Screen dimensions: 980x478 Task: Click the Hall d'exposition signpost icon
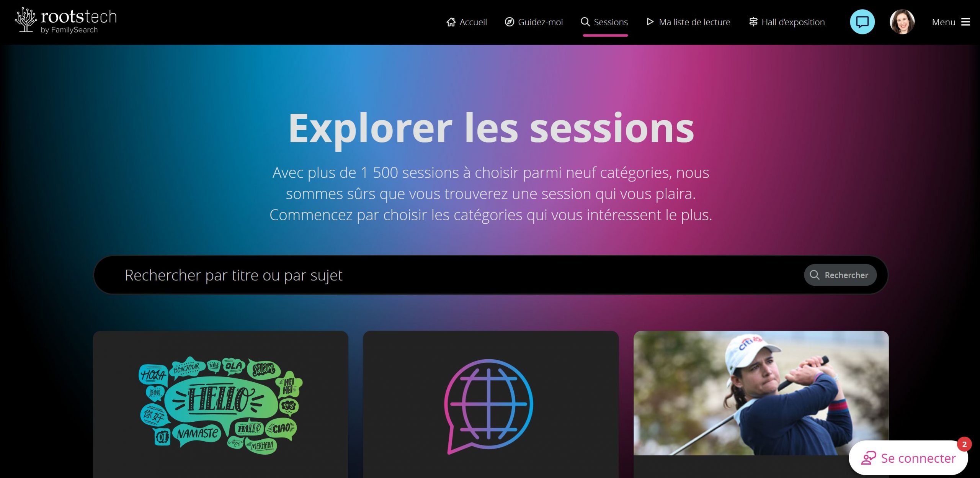click(753, 22)
